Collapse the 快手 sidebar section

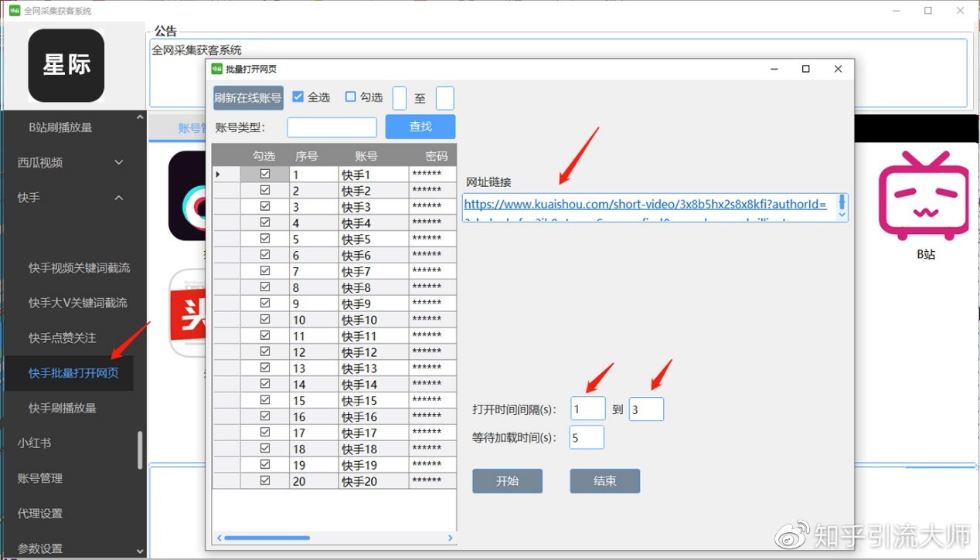119,198
